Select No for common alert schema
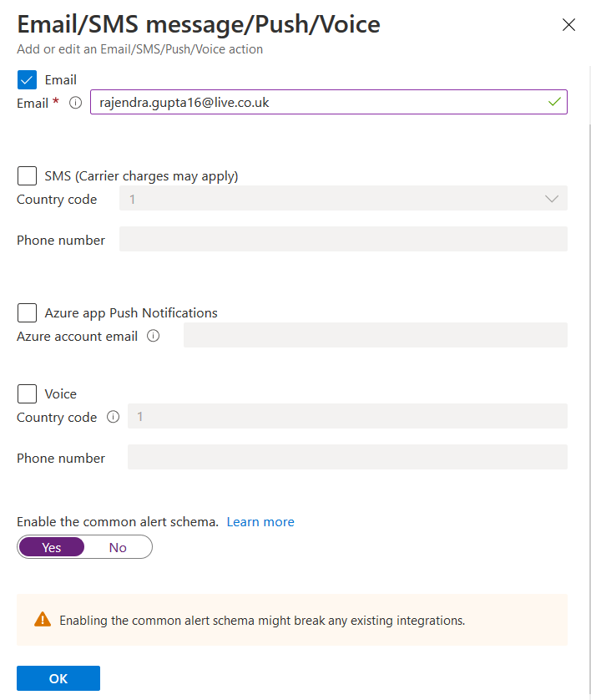Image resolution: width=591 pixels, height=700 pixels. coord(118,547)
